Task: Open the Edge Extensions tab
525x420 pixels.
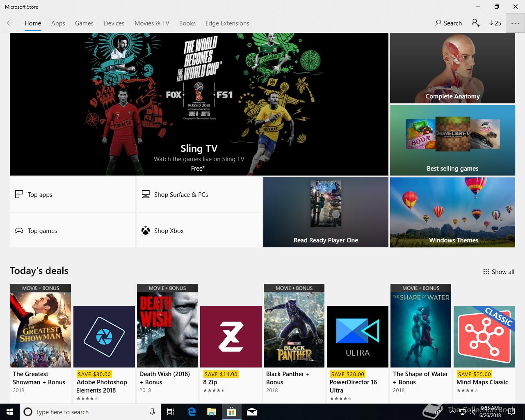Action: (227, 23)
